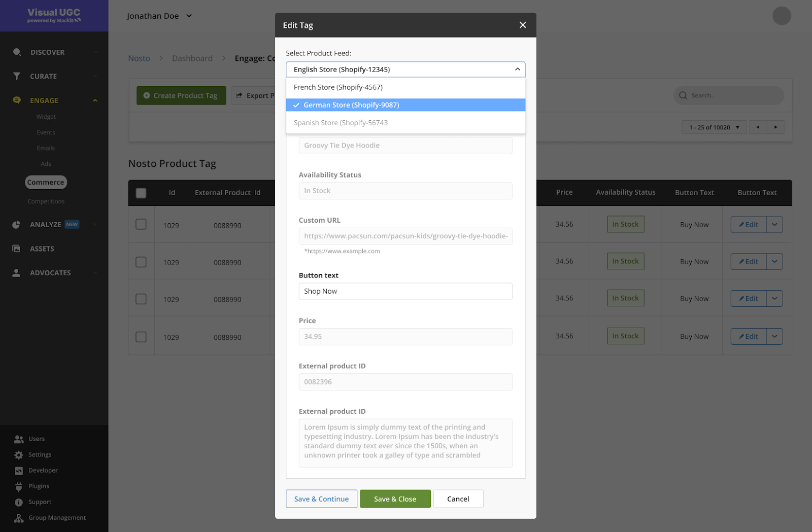Open the 1 - 25 of 10020 pagination dropdown
This screenshot has height=532, width=812.
coord(714,127)
